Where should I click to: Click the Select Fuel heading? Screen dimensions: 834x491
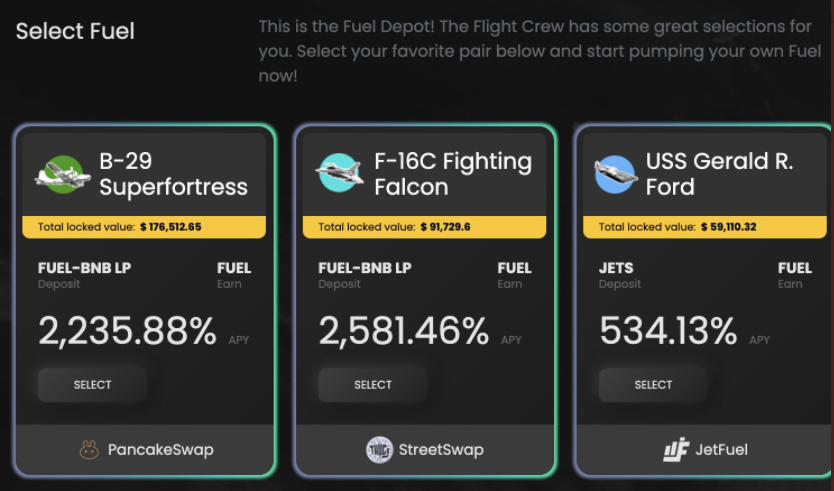pyautogui.click(x=75, y=31)
